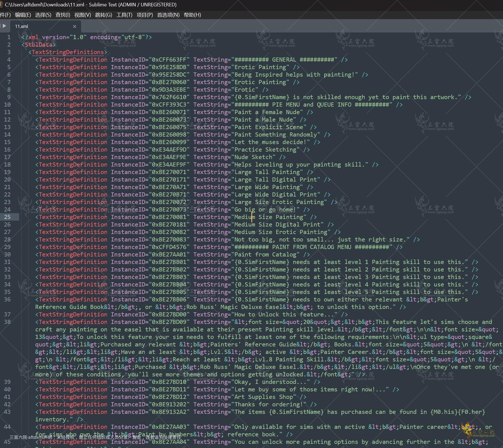
Task: Click the text "Paint a Female Nude"
Action: coord(267,112)
